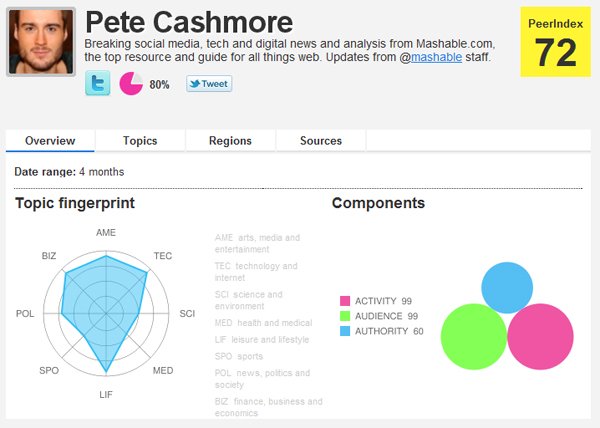Switch to the Overview tab
Viewport: 600px width, 428px height.
pyautogui.click(x=50, y=141)
